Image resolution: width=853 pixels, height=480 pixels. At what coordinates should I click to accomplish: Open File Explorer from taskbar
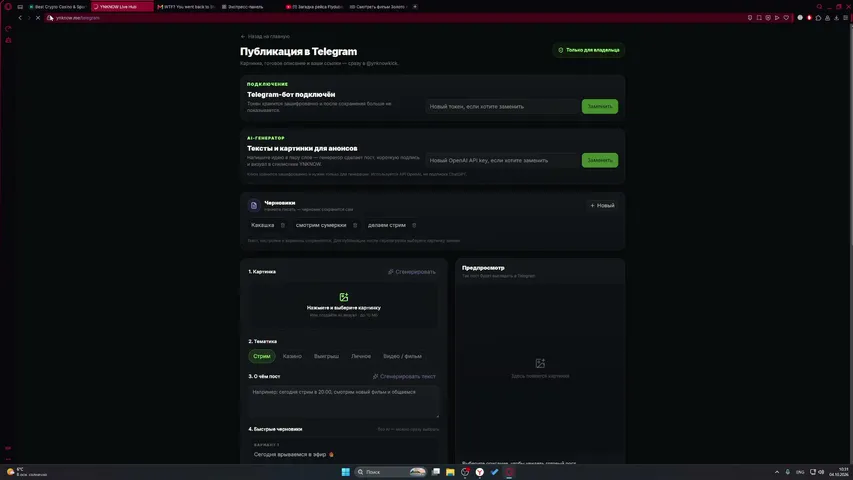450,472
